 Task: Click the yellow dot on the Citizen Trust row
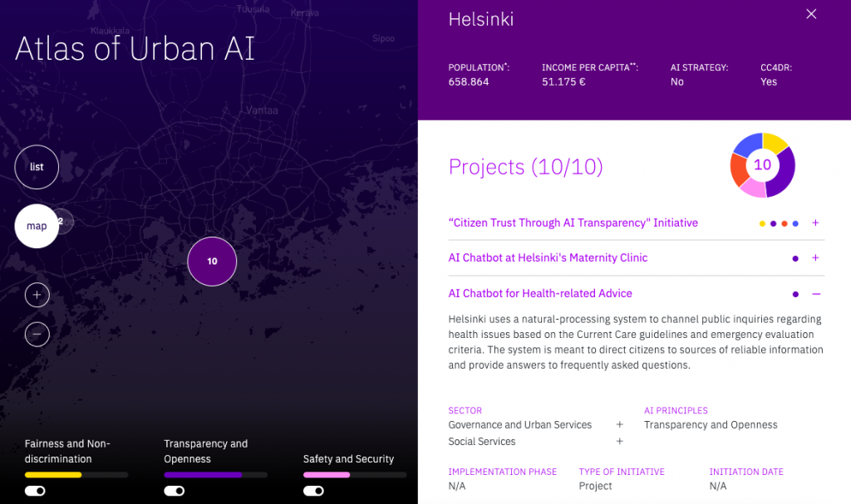coord(762,223)
